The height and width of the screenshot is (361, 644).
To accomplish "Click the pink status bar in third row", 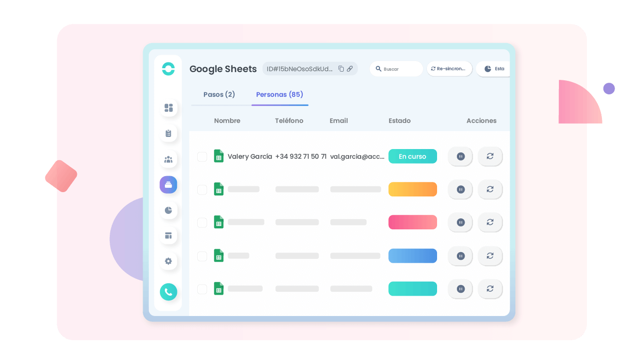I will [412, 222].
